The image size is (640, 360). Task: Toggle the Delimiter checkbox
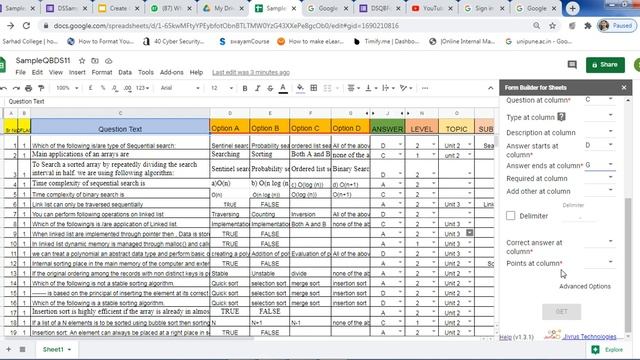pos(511,216)
